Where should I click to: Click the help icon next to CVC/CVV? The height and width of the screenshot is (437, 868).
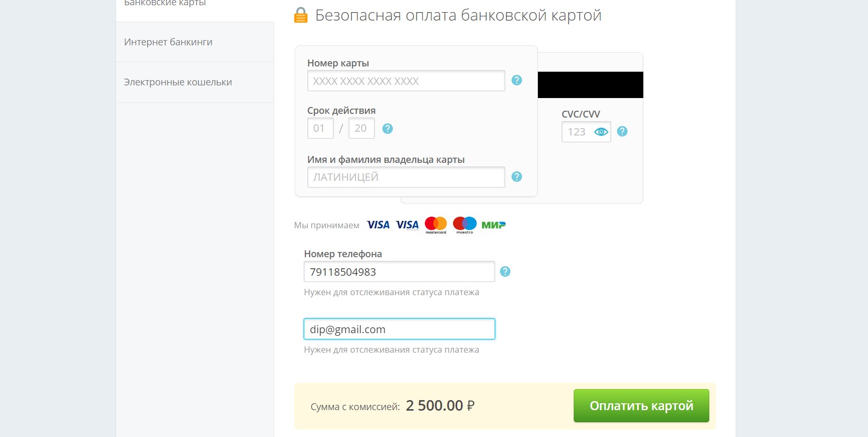(x=622, y=131)
